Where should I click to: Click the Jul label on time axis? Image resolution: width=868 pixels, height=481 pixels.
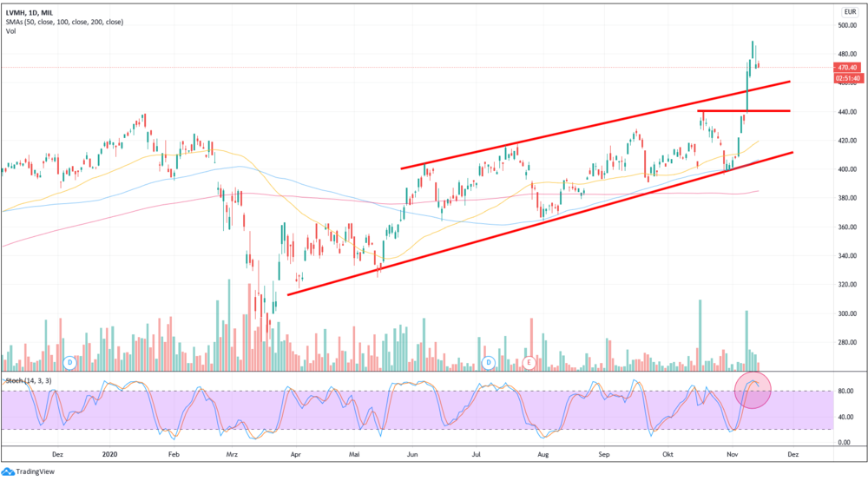point(476,454)
